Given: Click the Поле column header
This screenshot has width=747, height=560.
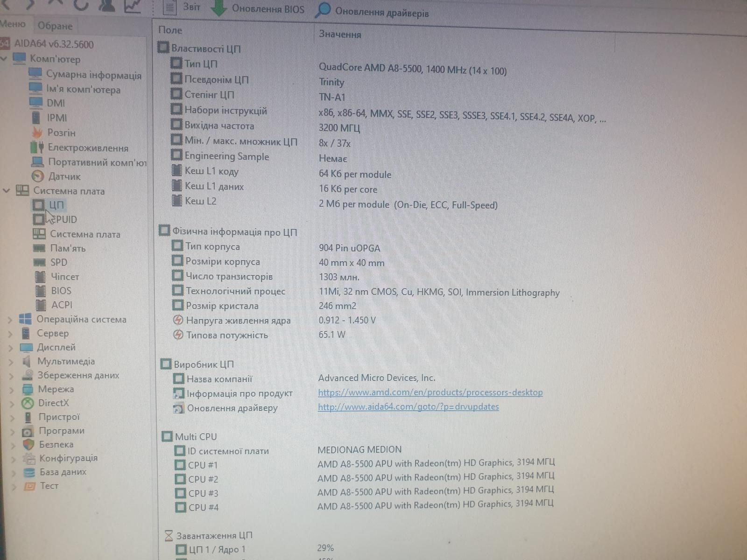Looking at the screenshot, I should (170, 30).
